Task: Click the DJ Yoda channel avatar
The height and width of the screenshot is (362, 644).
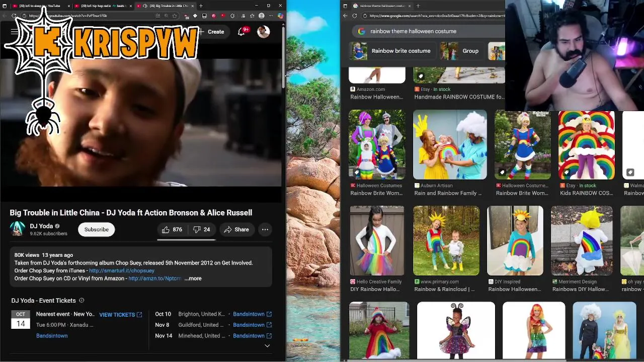Action: point(18,229)
